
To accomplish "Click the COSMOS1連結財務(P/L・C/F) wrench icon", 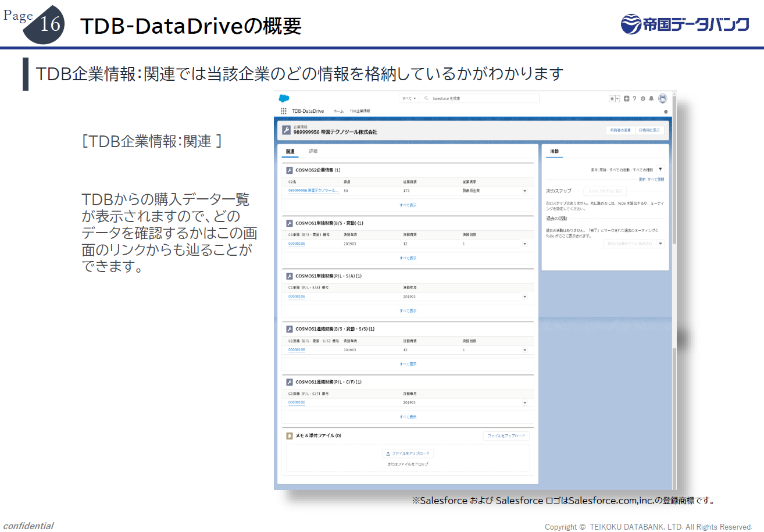I will pyautogui.click(x=289, y=382).
